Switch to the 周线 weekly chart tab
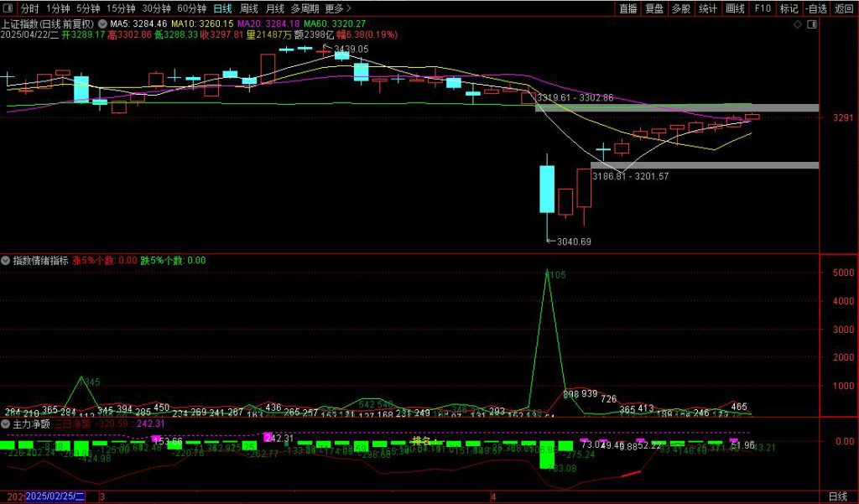 (x=248, y=8)
